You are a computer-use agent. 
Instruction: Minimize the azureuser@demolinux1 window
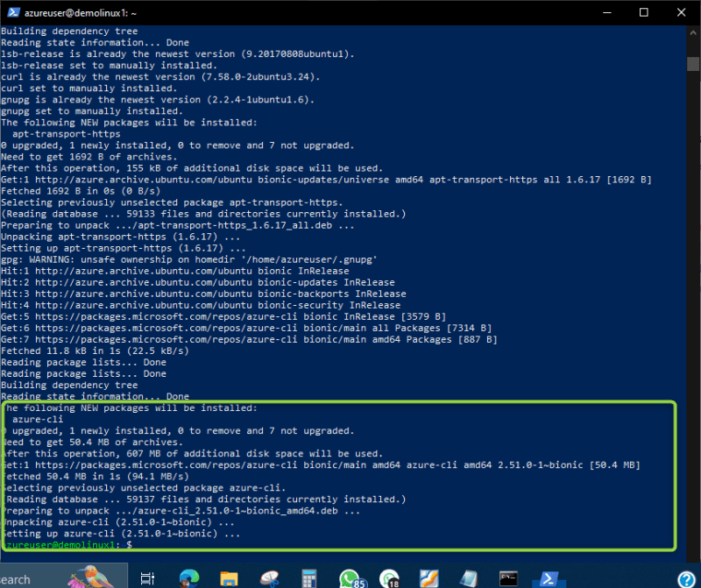(x=606, y=12)
